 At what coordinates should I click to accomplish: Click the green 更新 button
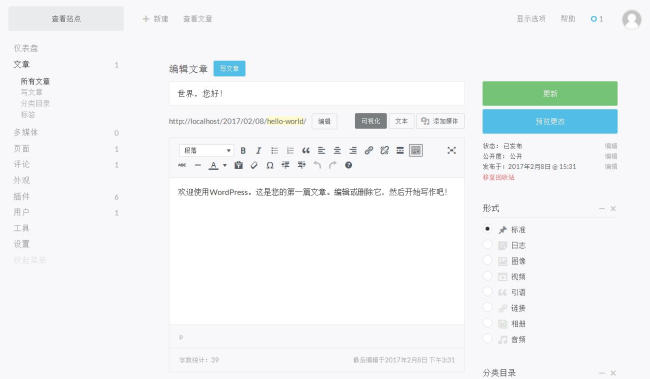pyautogui.click(x=550, y=93)
